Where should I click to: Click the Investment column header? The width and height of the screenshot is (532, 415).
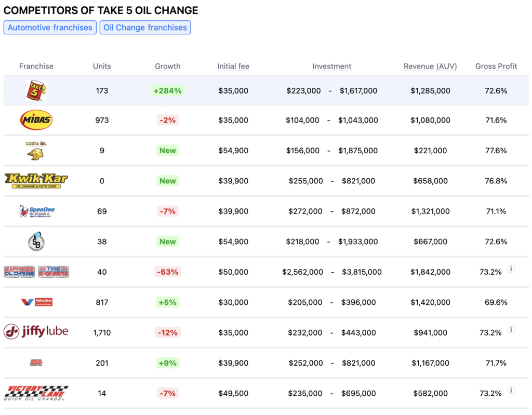[332, 66]
